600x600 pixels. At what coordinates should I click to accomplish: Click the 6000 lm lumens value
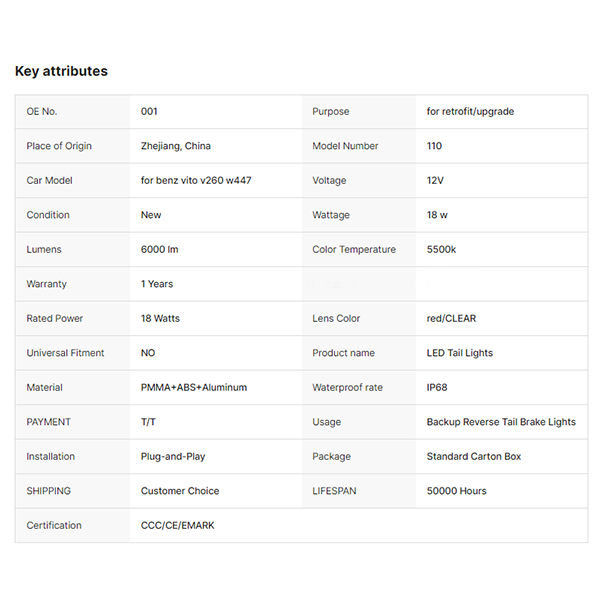(x=160, y=249)
